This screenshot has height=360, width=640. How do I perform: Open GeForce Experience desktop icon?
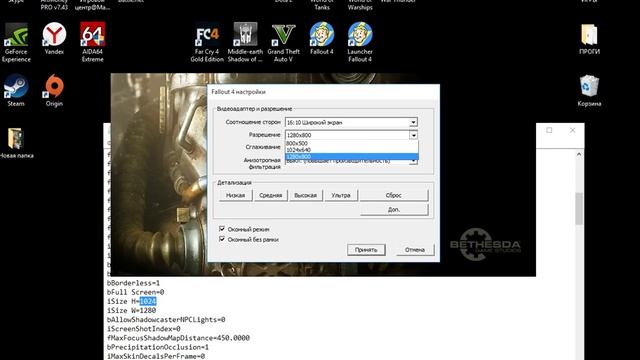click(x=16, y=42)
